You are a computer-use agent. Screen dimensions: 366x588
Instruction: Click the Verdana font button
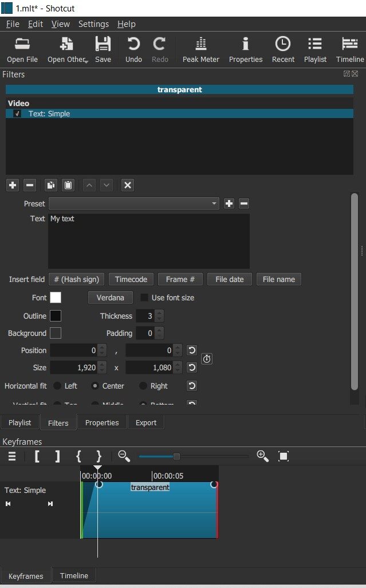pyautogui.click(x=110, y=297)
